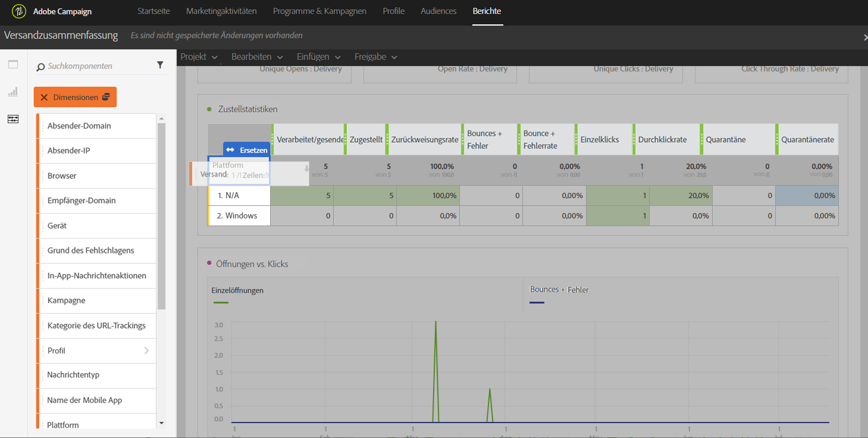Remove the Dimensionen filter with X
The width and height of the screenshot is (868, 438).
[44, 97]
